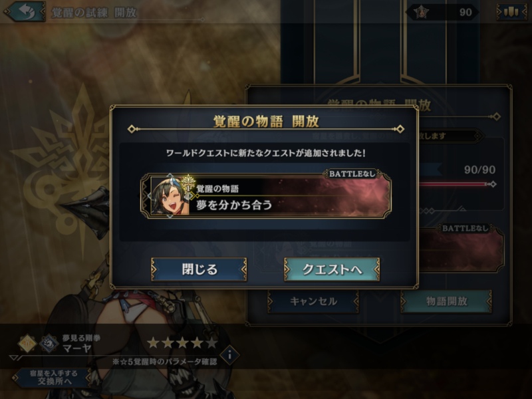Tap the ☆5覚醒時のパラメータ確認 text

click(164, 362)
